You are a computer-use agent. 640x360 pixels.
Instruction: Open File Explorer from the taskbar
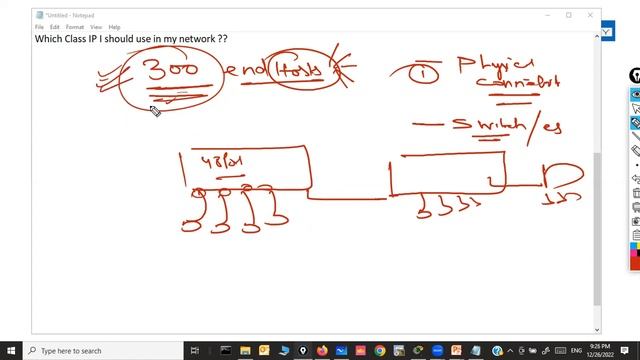[245, 350]
